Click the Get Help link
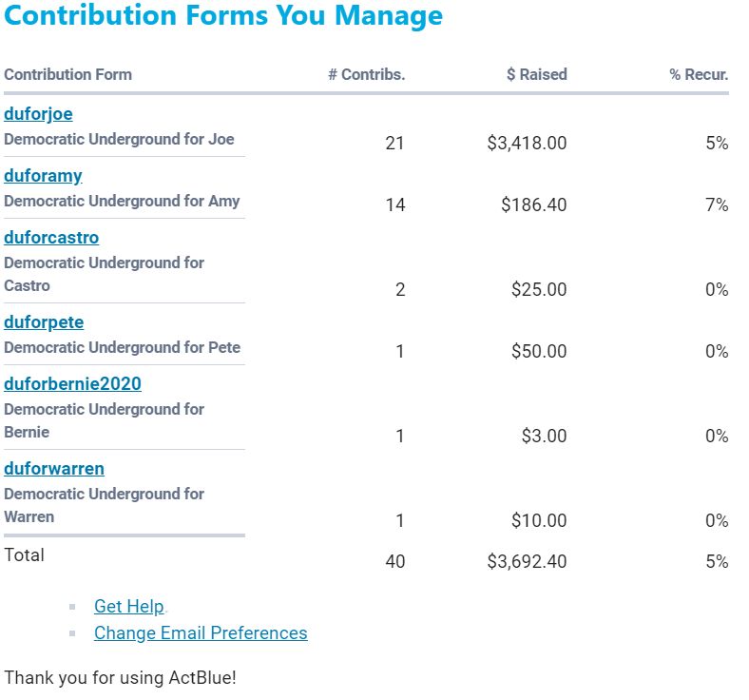This screenshot has width=749, height=700. click(129, 607)
